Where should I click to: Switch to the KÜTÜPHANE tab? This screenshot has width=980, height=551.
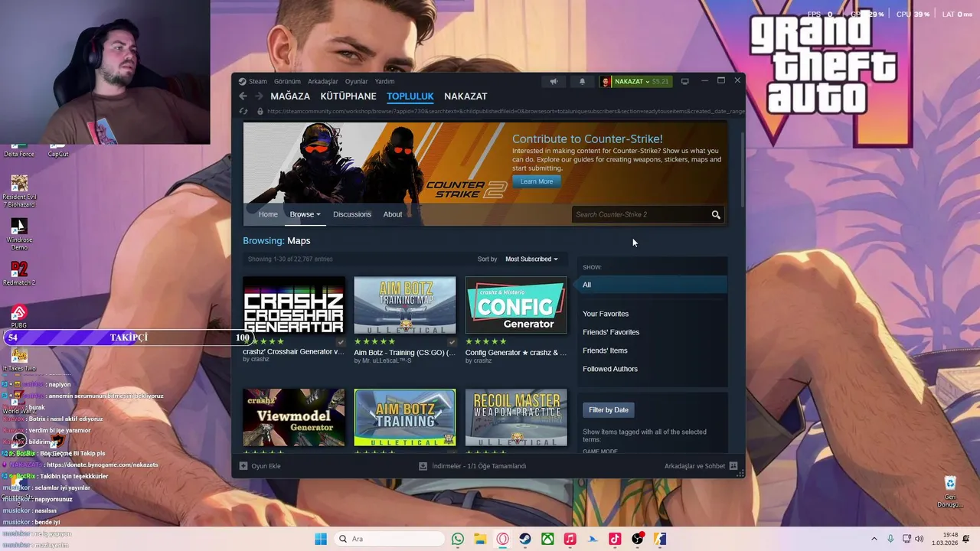coord(348,96)
